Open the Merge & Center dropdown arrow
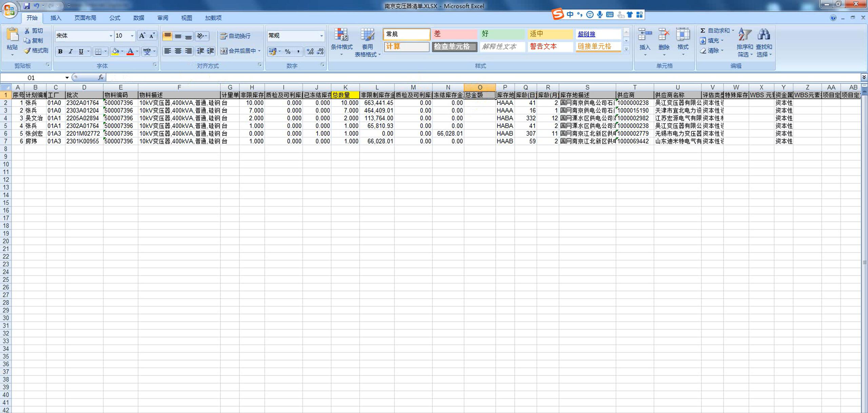This screenshot has height=413, width=868. coord(259,51)
